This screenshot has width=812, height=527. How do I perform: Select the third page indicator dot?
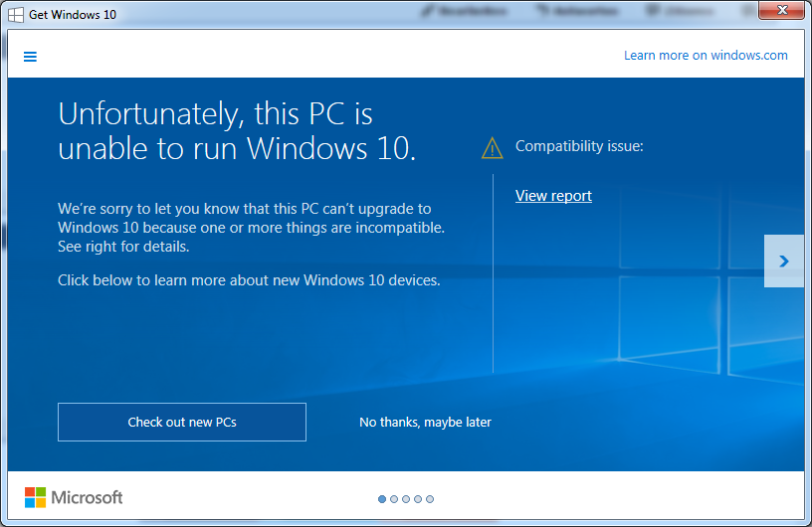coord(406,499)
